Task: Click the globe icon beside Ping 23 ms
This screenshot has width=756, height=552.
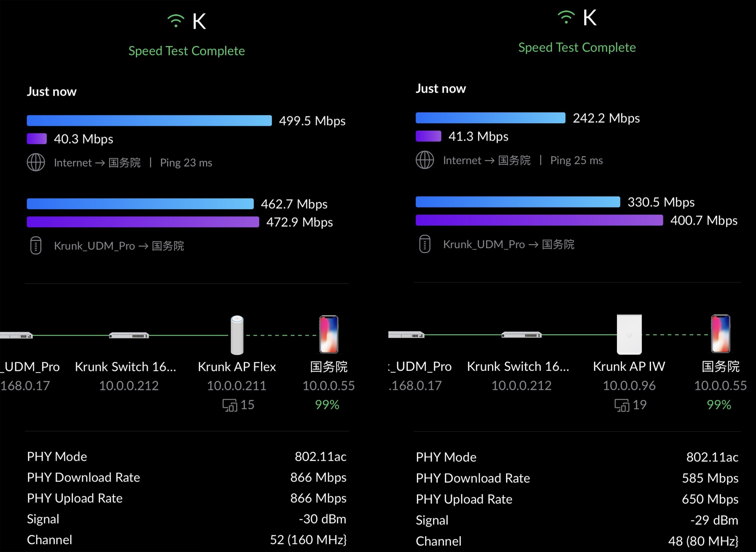Action: (36, 163)
